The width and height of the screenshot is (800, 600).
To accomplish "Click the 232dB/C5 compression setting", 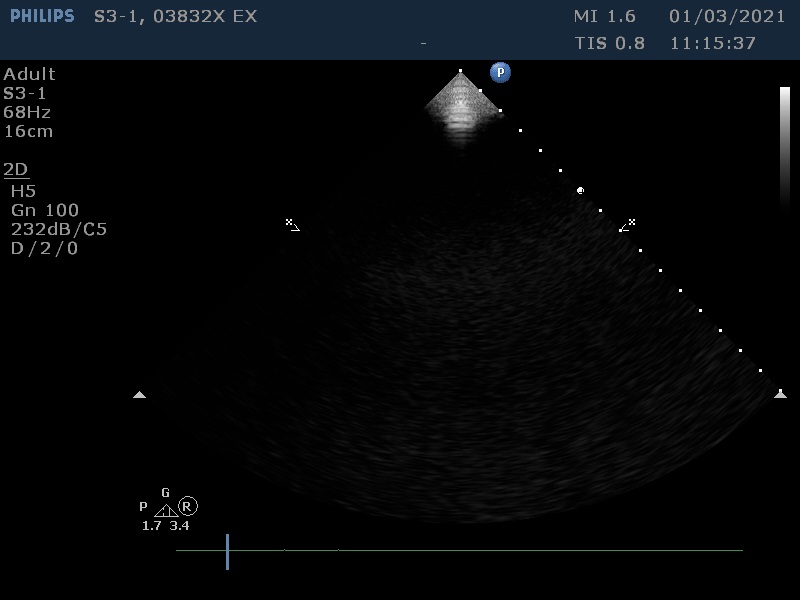I will tap(59, 229).
